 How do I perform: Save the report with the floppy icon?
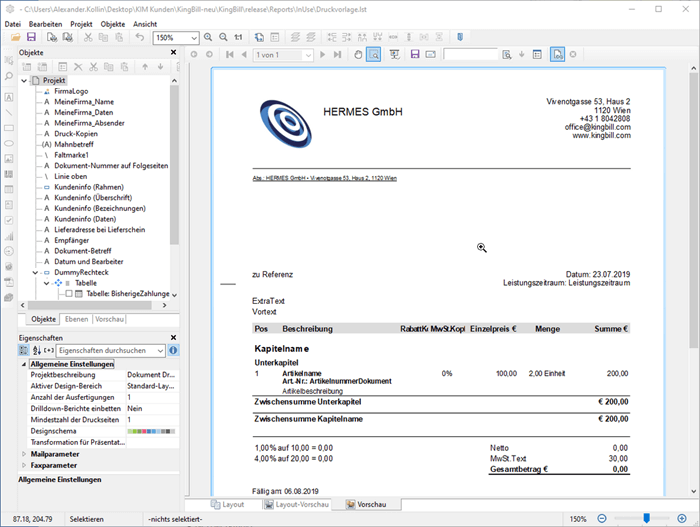pos(33,37)
